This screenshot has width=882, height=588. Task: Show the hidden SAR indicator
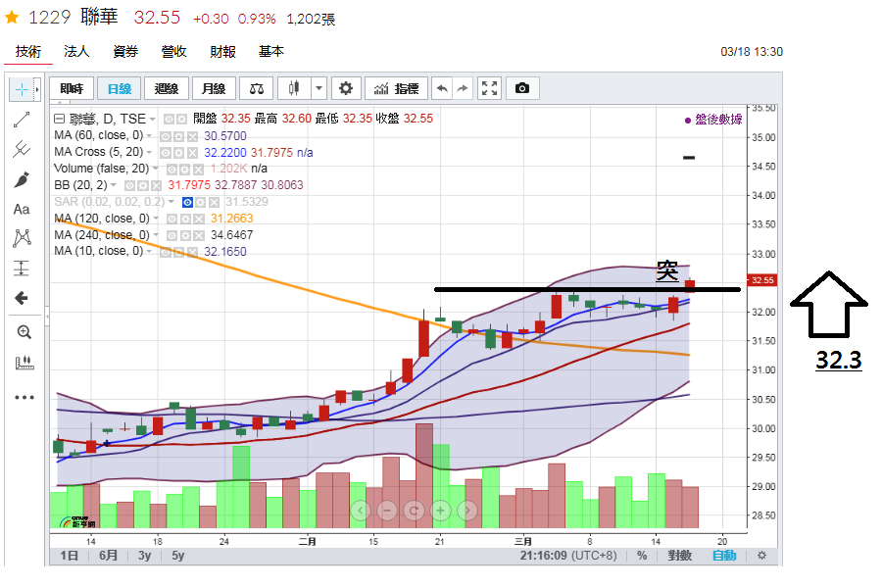(187, 202)
